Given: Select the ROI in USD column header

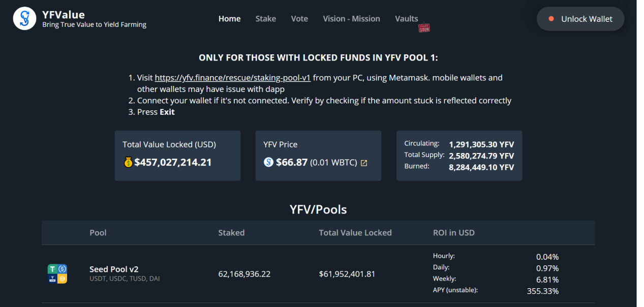Looking at the screenshot, I should point(454,233).
